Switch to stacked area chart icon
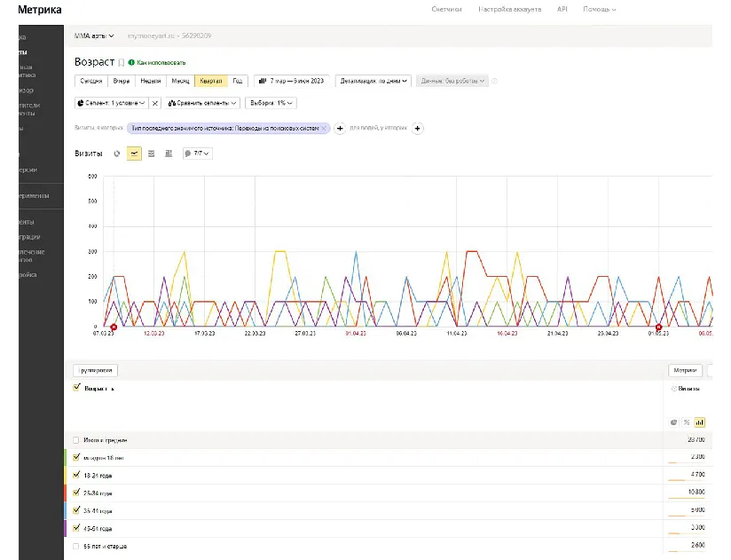 pyautogui.click(x=152, y=154)
